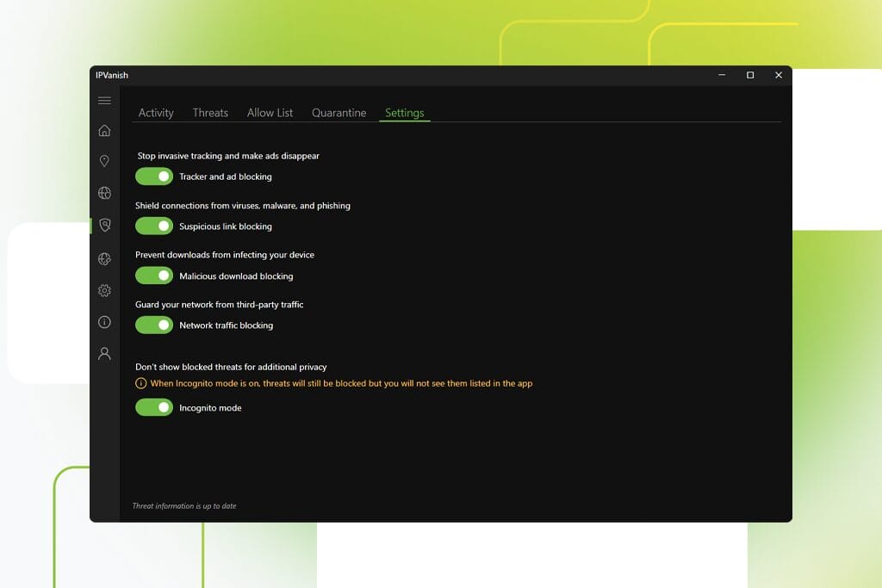
Task: Open the location pin sidebar icon
Action: pos(104,161)
